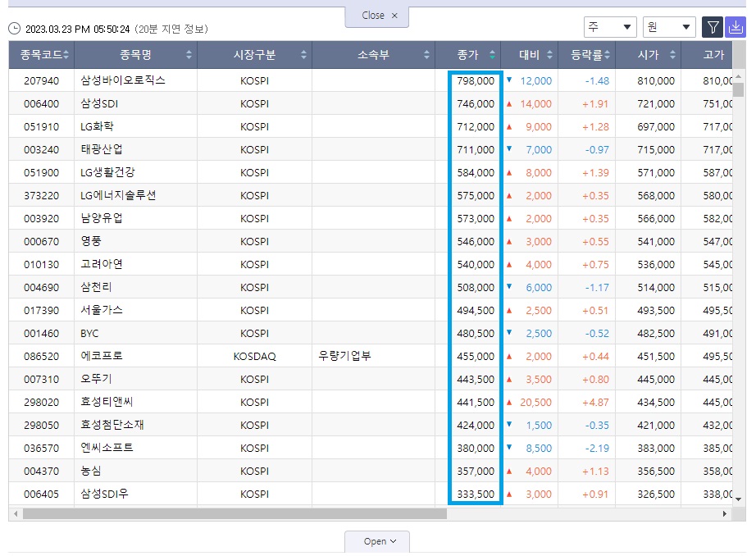This screenshot has width=756, height=556.
Task: Sort by 종목코드 column arrows
Action: (66, 55)
